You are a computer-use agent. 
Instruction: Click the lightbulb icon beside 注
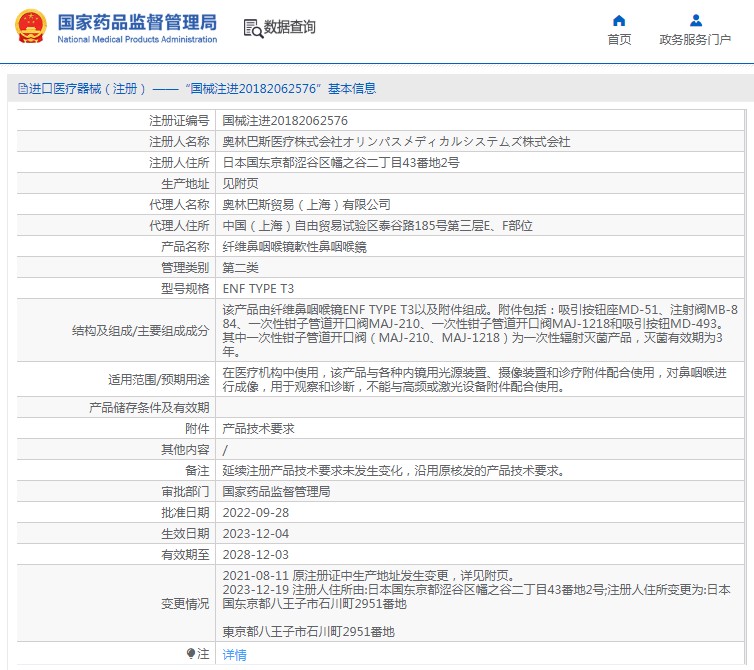click(191, 653)
